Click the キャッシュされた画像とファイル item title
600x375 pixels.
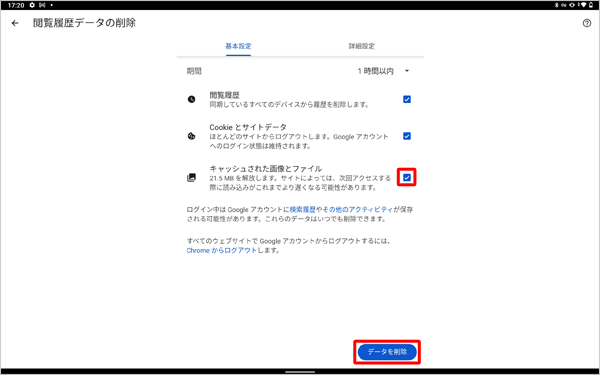point(266,169)
